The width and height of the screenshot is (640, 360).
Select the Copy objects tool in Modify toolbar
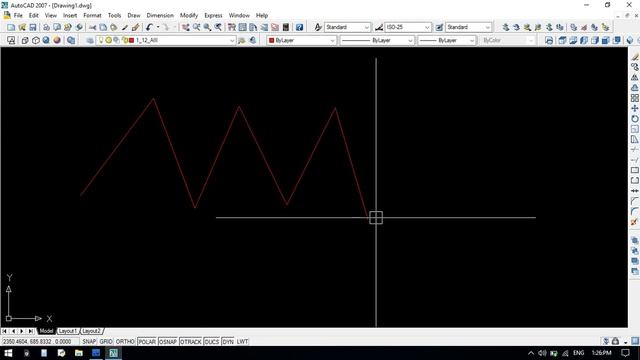635,67
